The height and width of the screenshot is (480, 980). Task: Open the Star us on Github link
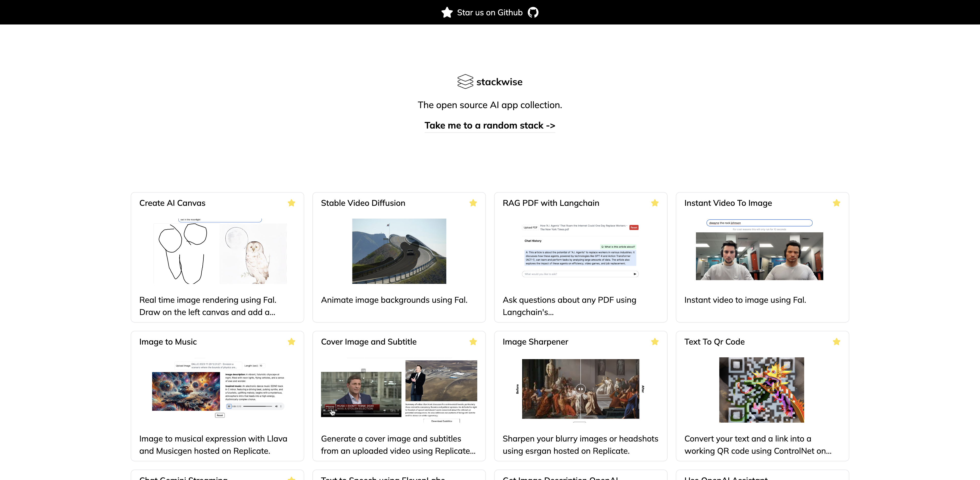coord(490,12)
